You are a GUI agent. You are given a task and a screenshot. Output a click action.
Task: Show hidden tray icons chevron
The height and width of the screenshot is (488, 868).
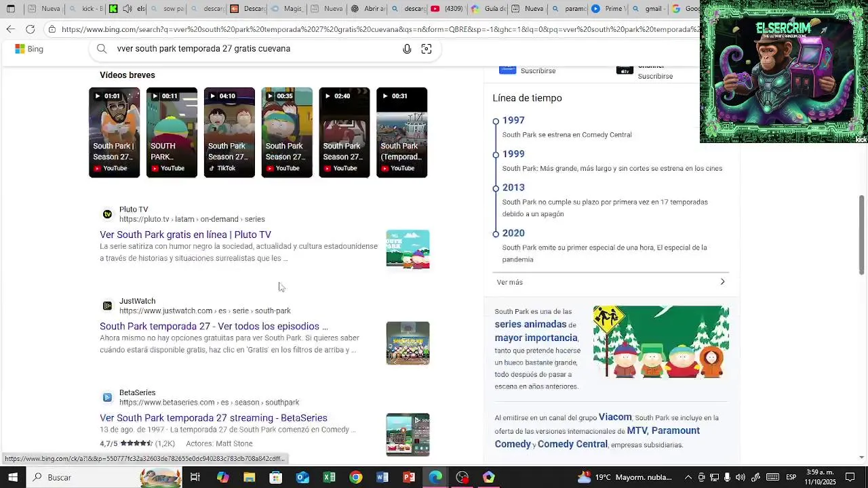tap(688, 477)
